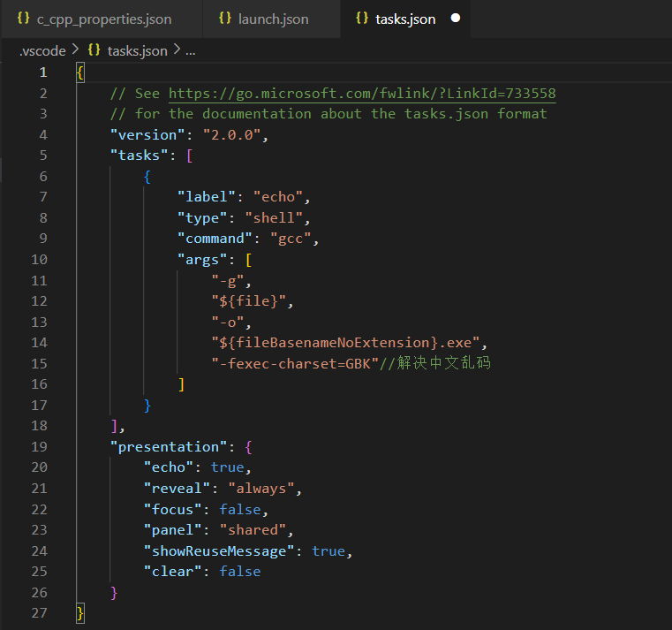This screenshot has height=630, width=672.
Task: Click the false value on line 22
Action: point(240,510)
